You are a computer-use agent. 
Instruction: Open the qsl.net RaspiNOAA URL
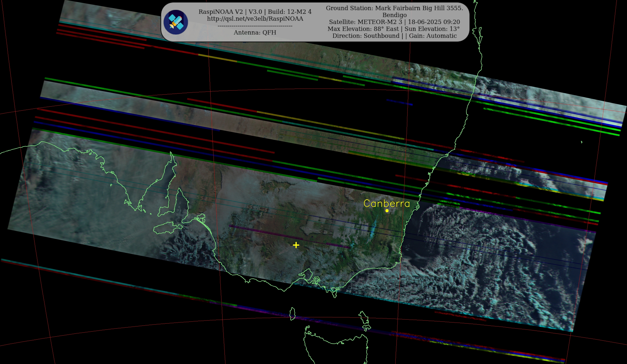[x=255, y=19]
